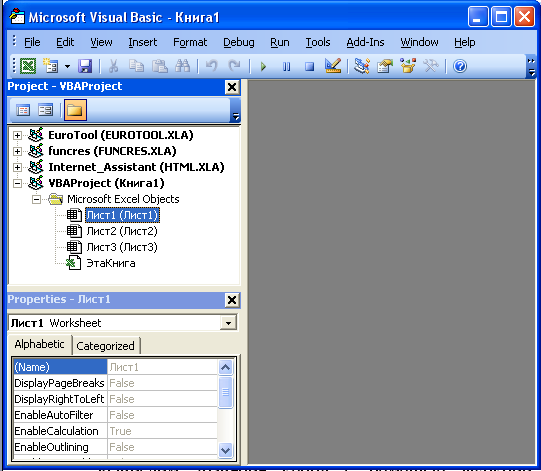Select Internet_Assistant (HTML.XLA) project
The height and width of the screenshot is (471, 541).
click(x=136, y=167)
